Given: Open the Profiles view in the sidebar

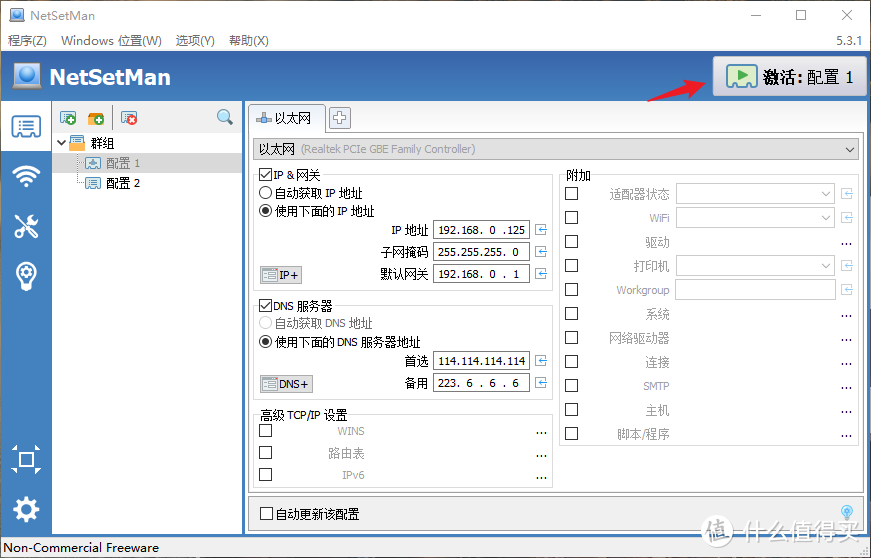Looking at the screenshot, I should (x=26, y=127).
